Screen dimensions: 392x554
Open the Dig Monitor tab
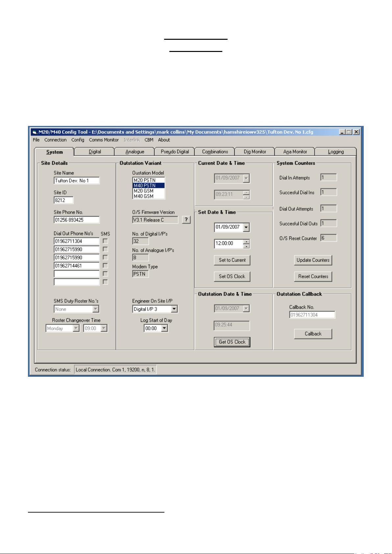pyautogui.click(x=255, y=152)
